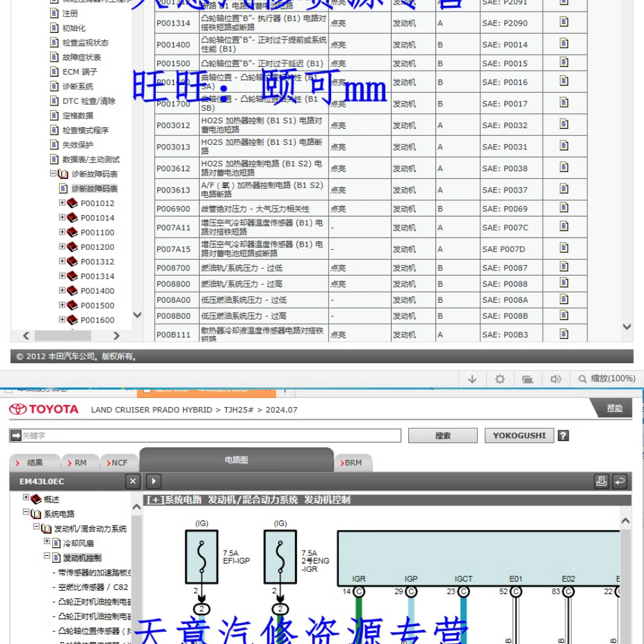Switch to the 结果 tab
The width and height of the screenshot is (644, 644).
click(x=35, y=463)
